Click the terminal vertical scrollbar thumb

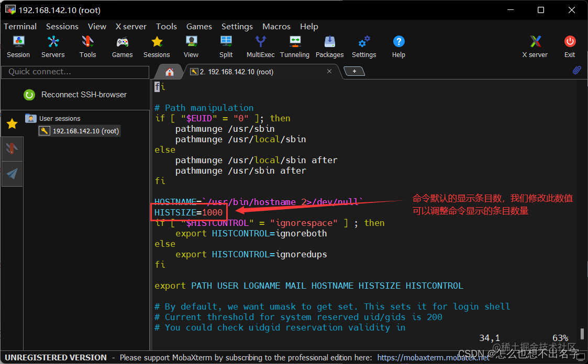point(582,333)
